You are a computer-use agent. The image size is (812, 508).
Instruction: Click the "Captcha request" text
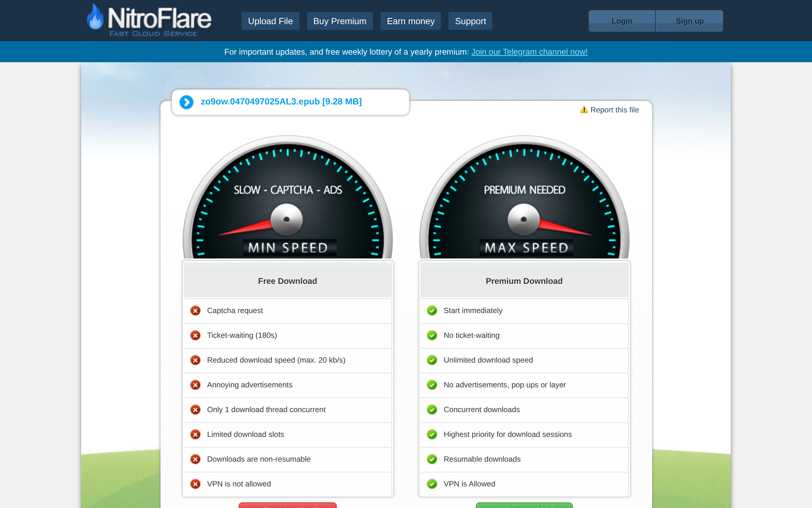tap(235, 311)
